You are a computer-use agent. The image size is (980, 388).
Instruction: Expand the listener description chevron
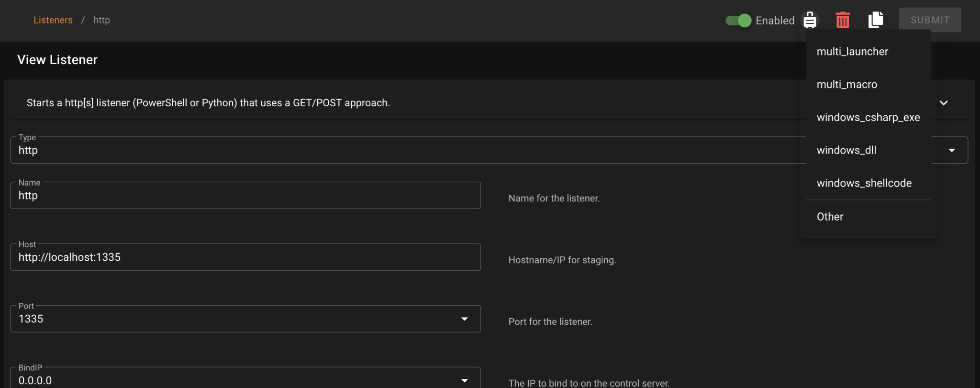tap(944, 103)
